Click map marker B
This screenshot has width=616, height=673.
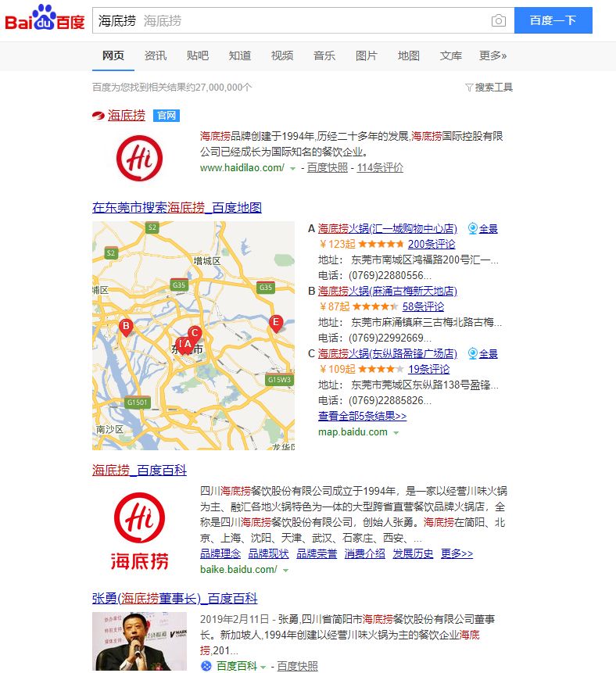pos(126,327)
